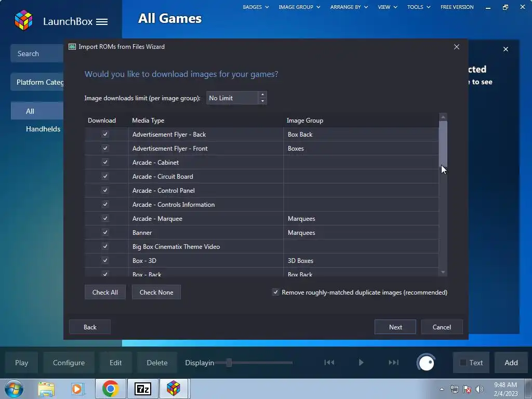The height and width of the screenshot is (399, 532).
Task: Close the Import ROMs wizard dialog
Action: pyautogui.click(x=456, y=47)
